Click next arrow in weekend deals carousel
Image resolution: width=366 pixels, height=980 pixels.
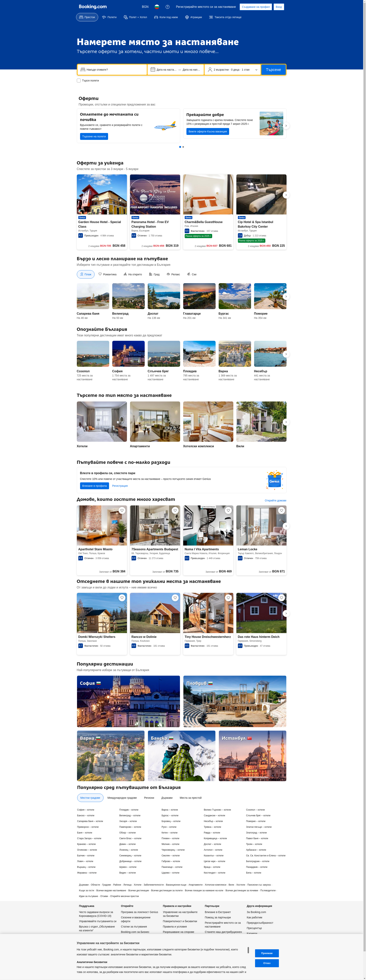(286, 195)
